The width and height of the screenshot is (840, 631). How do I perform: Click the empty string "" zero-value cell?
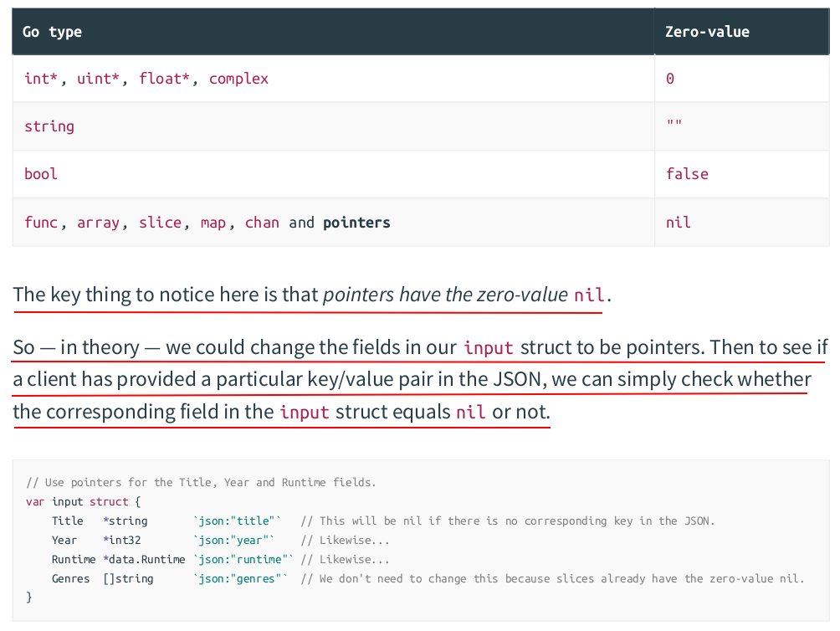(x=674, y=126)
